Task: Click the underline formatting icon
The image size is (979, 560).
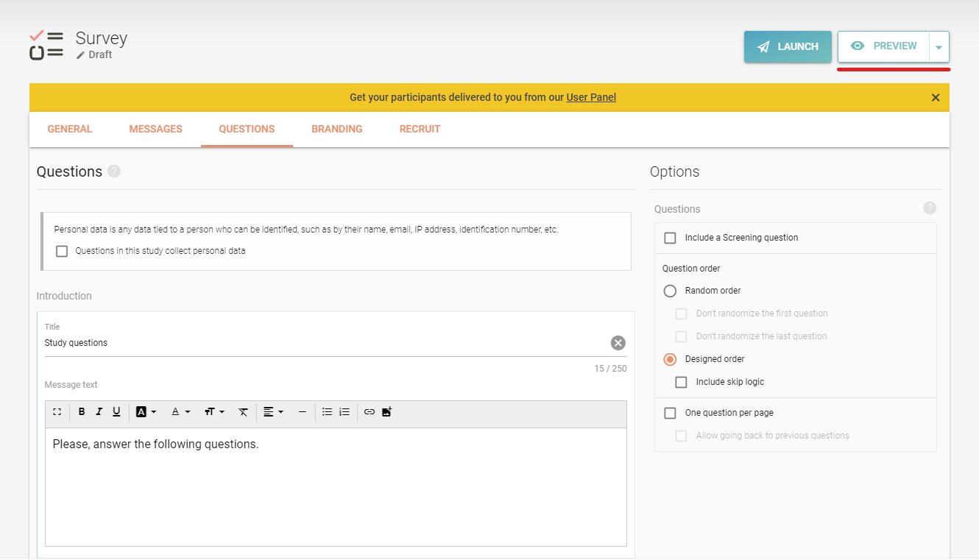Action: (x=116, y=412)
